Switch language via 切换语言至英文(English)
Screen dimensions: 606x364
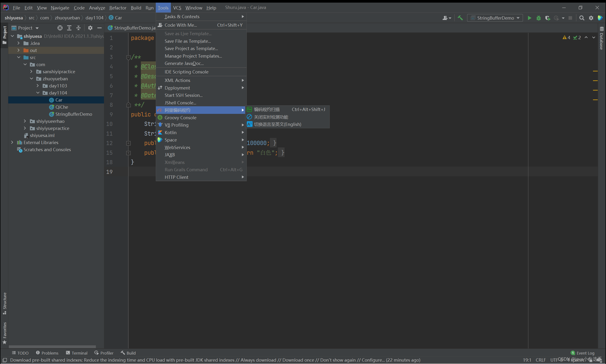277,124
